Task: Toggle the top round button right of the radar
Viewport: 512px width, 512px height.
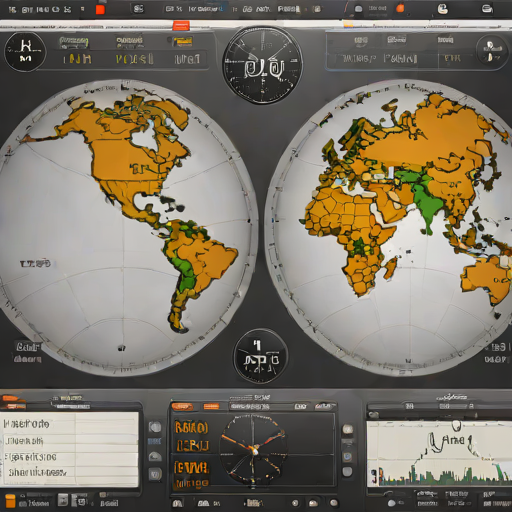Action: coord(348,429)
